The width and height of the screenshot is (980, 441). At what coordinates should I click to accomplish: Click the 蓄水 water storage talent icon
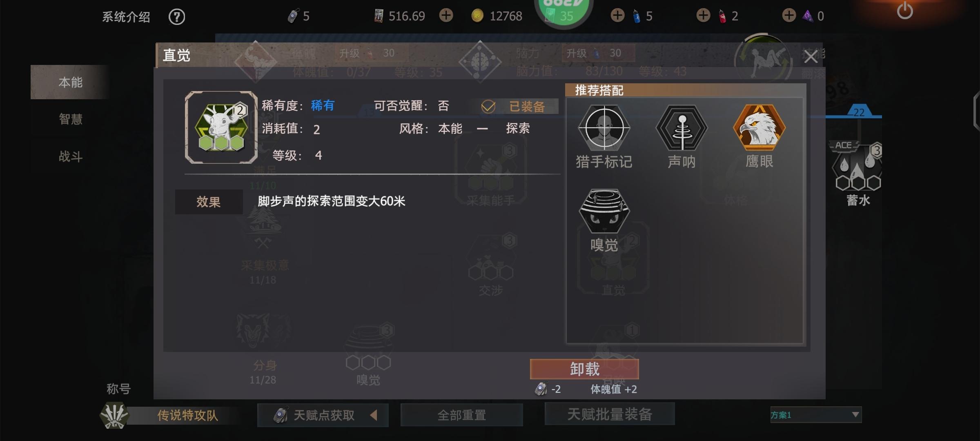pyautogui.click(x=857, y=167)
